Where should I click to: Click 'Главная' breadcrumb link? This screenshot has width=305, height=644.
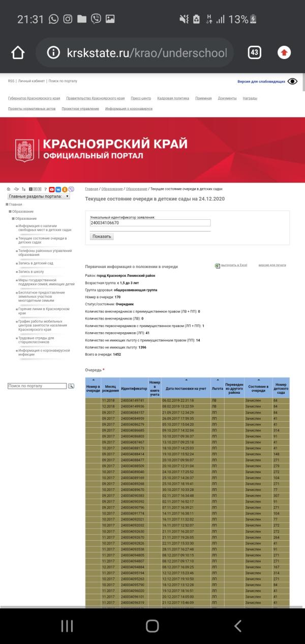pos(91,189)
